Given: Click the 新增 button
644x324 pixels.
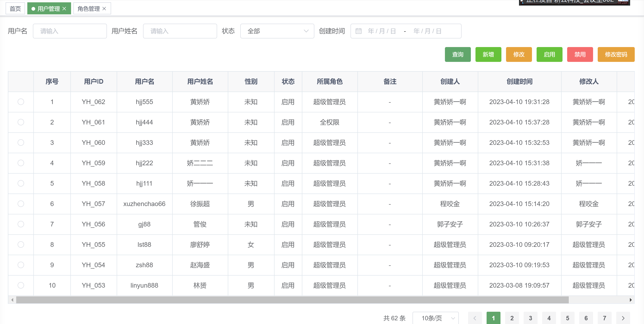Looking at the screenshot, I should 488,54.
